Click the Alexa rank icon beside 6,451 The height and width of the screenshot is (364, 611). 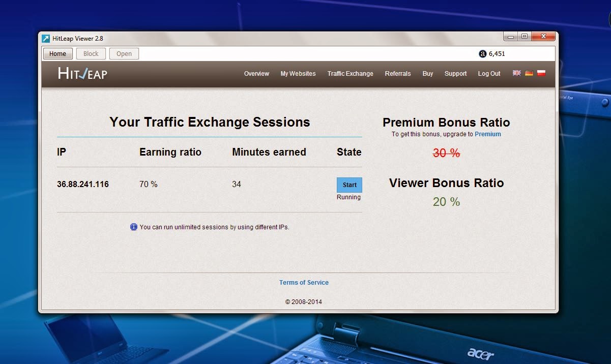coord(483,54)
